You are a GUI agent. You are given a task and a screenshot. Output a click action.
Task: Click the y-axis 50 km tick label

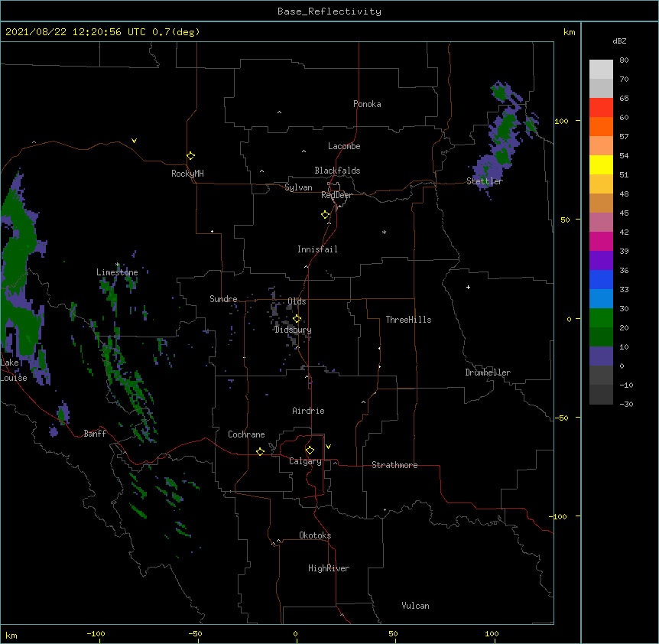565,220
